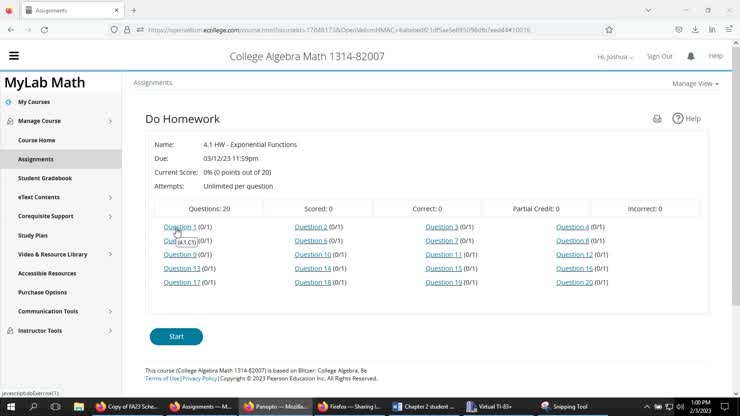This screenshot has width=740, height=416.
Task: Select Study Plan from the sidebar
Action: [x=33, y=235]
